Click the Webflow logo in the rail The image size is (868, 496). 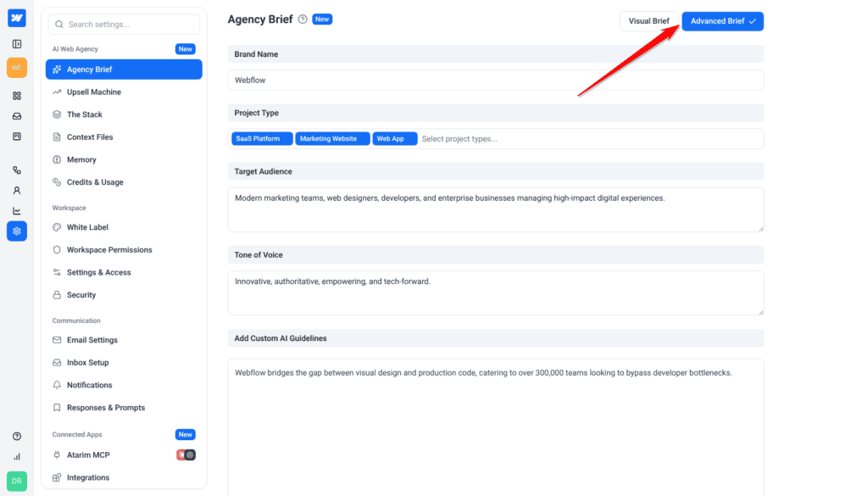tap(17, 18)
